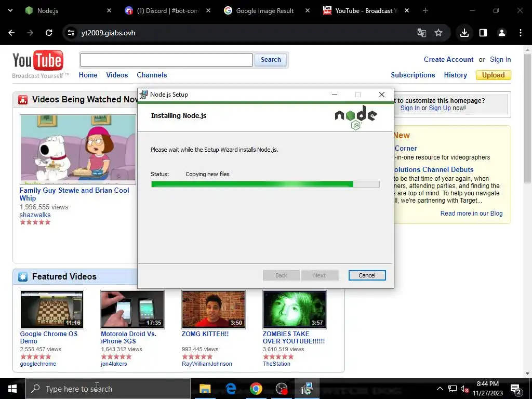532x399 pixels.
Task: Open ZOMBIES TAKE OVER YOUTUBE thumbnail
Action: 295,310
